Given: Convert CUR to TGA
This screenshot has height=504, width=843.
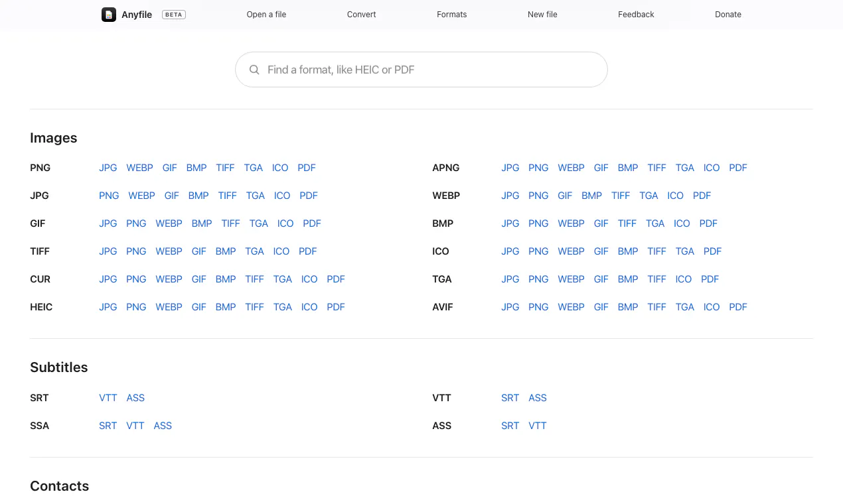Looking at the screenshot, I should tap(283, 279).
